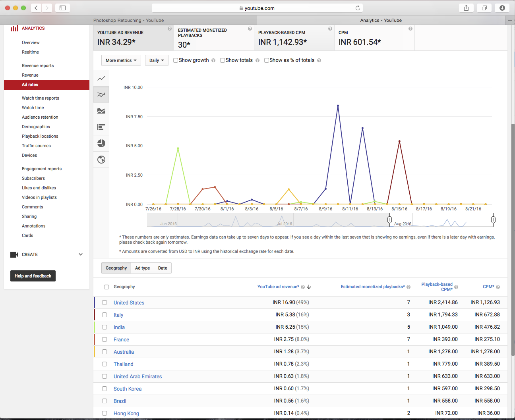Enable Show as % of totals checkbox

(267, 60)
